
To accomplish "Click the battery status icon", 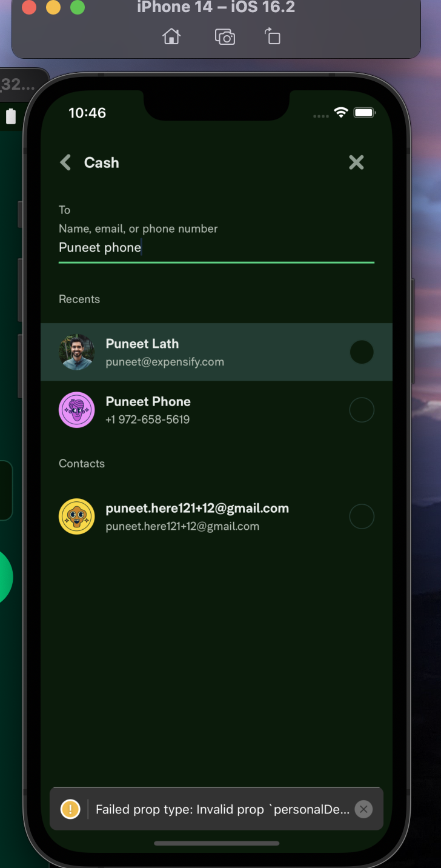I will click(365, 113).
